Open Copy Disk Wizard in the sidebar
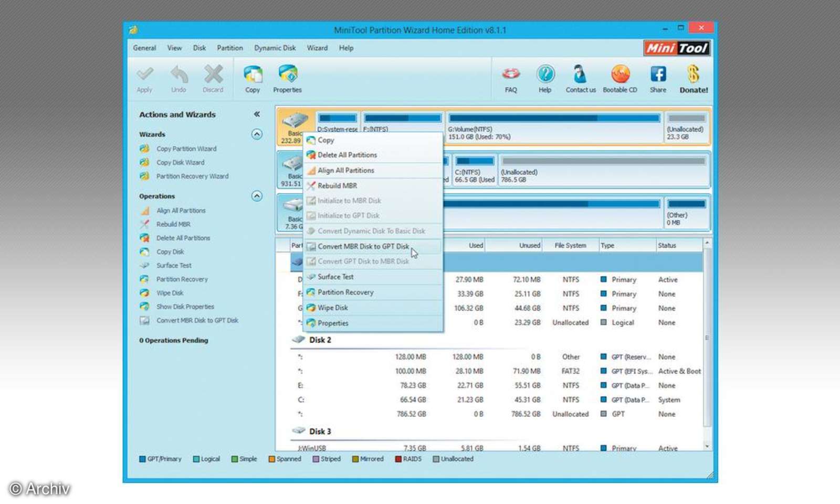 [x=181, y=162]
